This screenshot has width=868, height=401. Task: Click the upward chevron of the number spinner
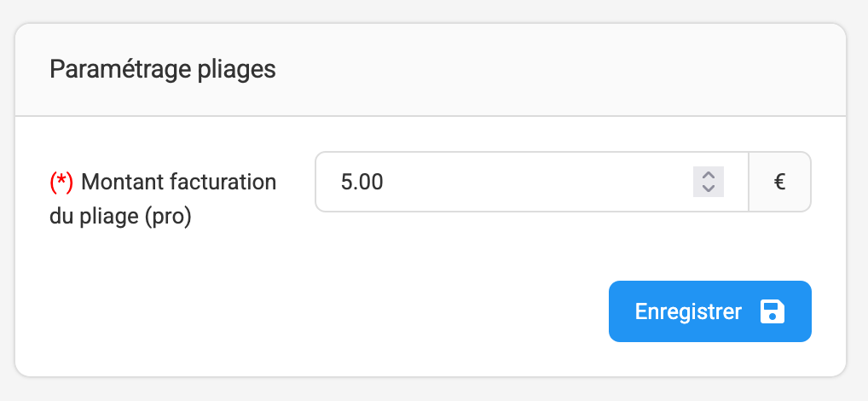pos(709,175)
